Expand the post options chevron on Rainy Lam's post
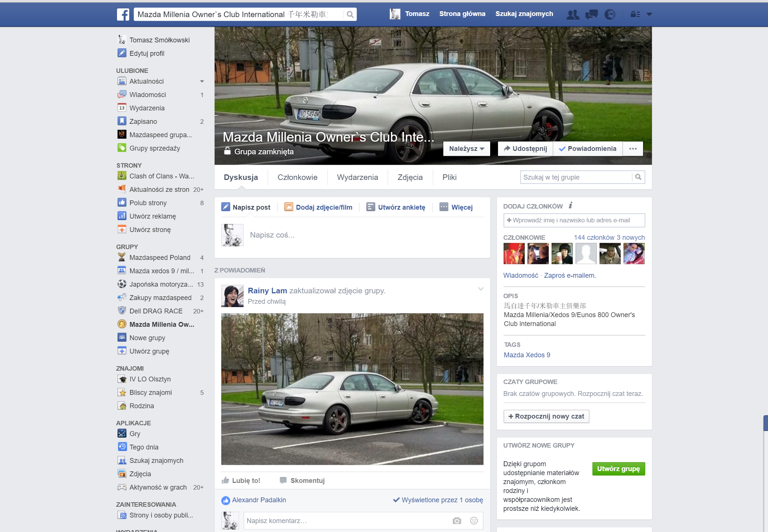The image size is (768, 532). pyautogui.click(x=481, y=289)
